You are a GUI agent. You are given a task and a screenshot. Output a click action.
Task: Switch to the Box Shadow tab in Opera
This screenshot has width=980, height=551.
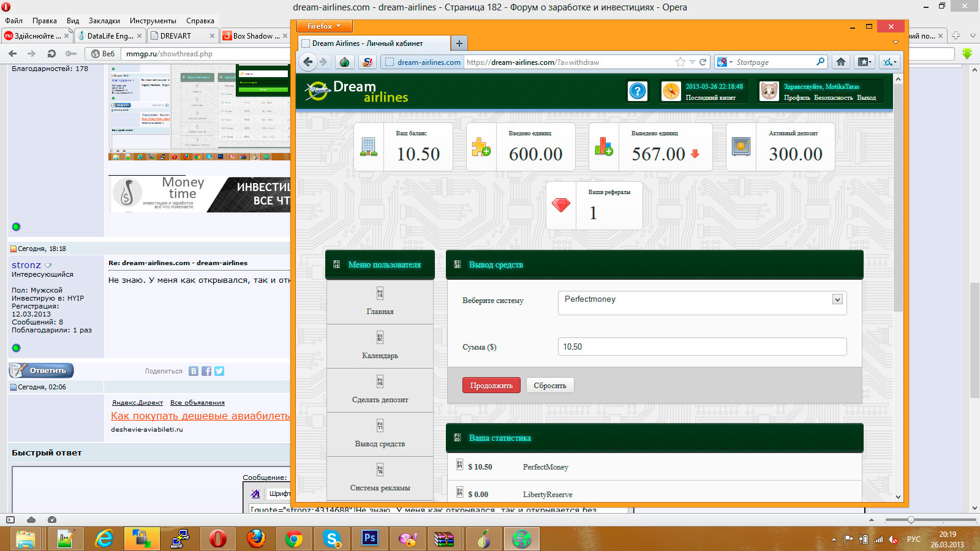pyautogui.click(x=255, y=36)
